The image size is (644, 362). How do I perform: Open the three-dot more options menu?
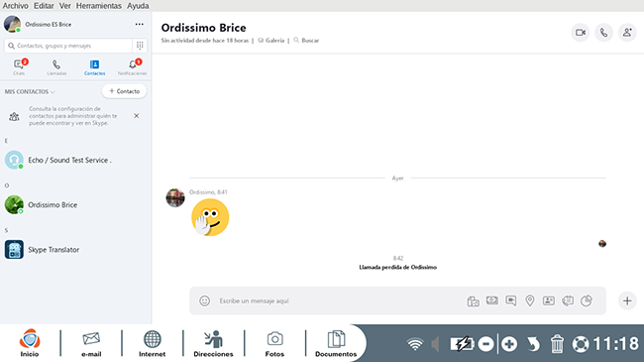140,24
